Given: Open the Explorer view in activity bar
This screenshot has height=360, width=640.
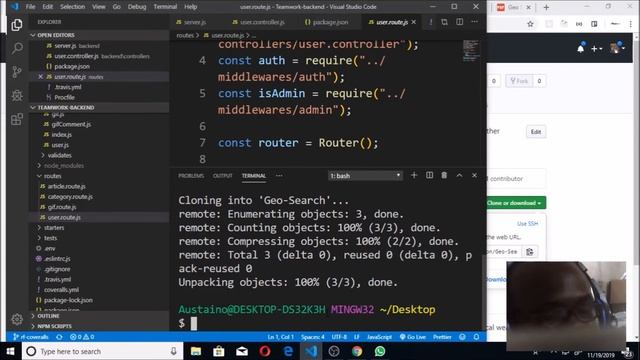Looking at the screenshot, I should [x=17, y=25].
